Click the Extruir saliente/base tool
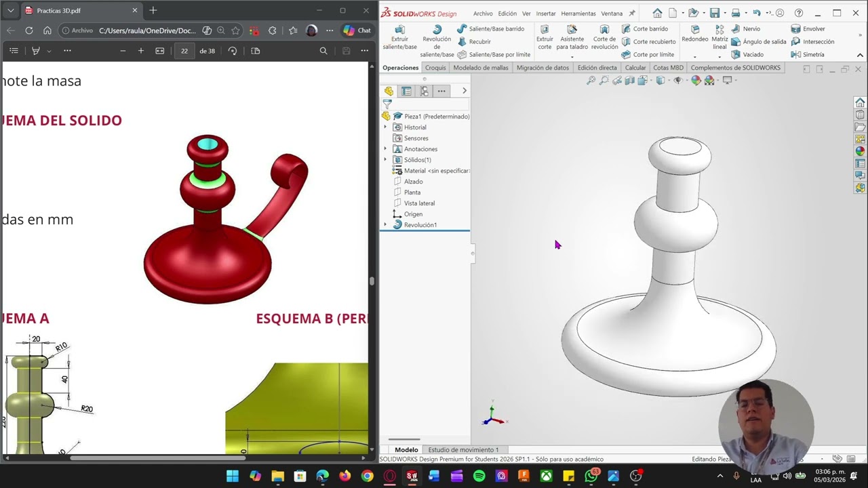Screen dimensions: 868x488 click(399, 38)
